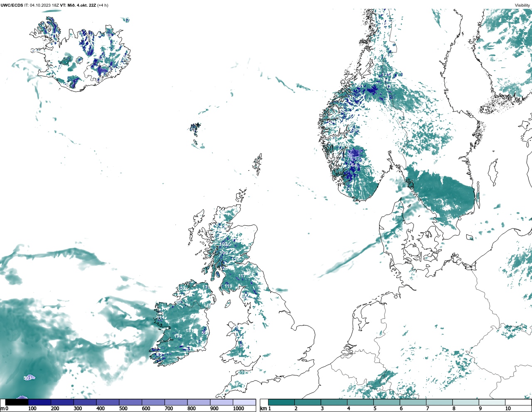Click the 'UWC/ECDS' header text
This screenshot has height=412, width=532.
[x=11, y=5]
